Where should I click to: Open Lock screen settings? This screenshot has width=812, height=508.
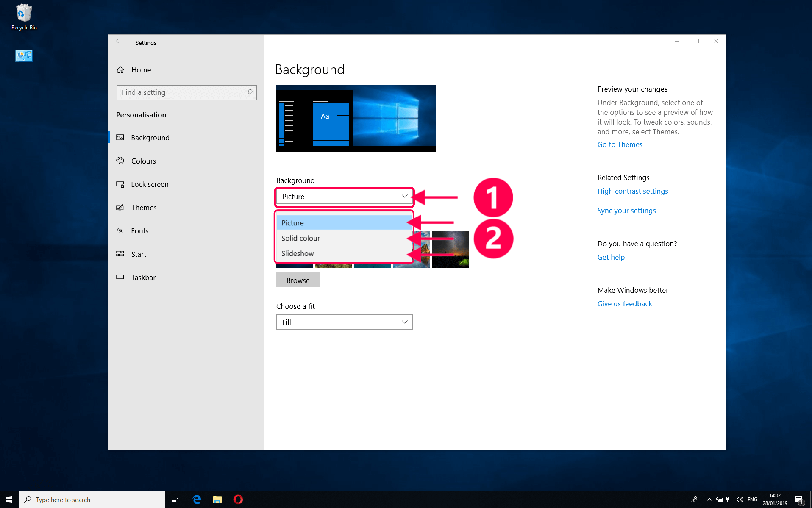pyautogui.click(x=149, y=184)
